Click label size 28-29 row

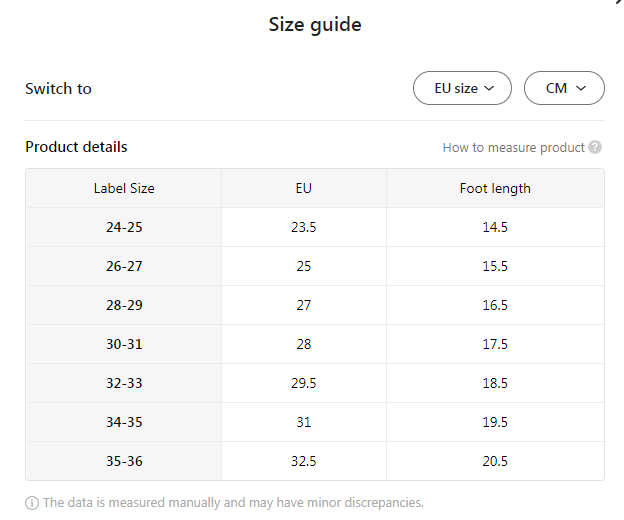tap(124, 305)
